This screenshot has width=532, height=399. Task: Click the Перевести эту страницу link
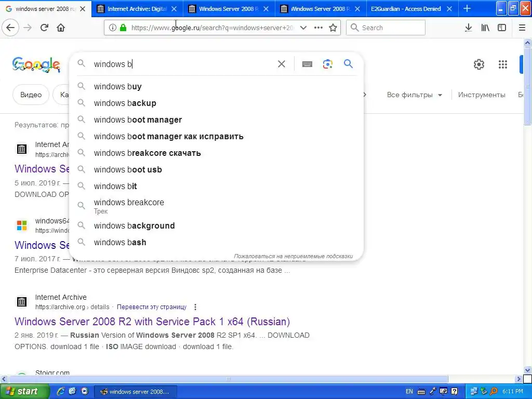[152, 307]
